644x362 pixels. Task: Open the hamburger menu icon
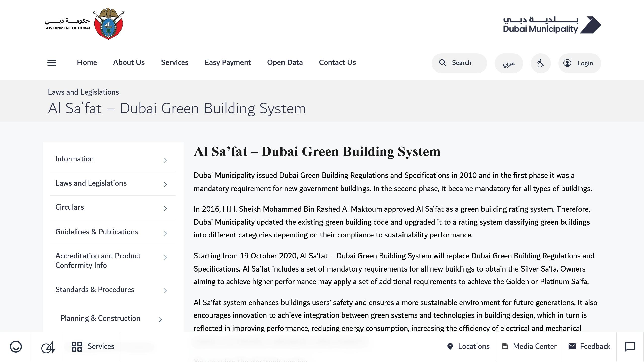coord(52,63)
